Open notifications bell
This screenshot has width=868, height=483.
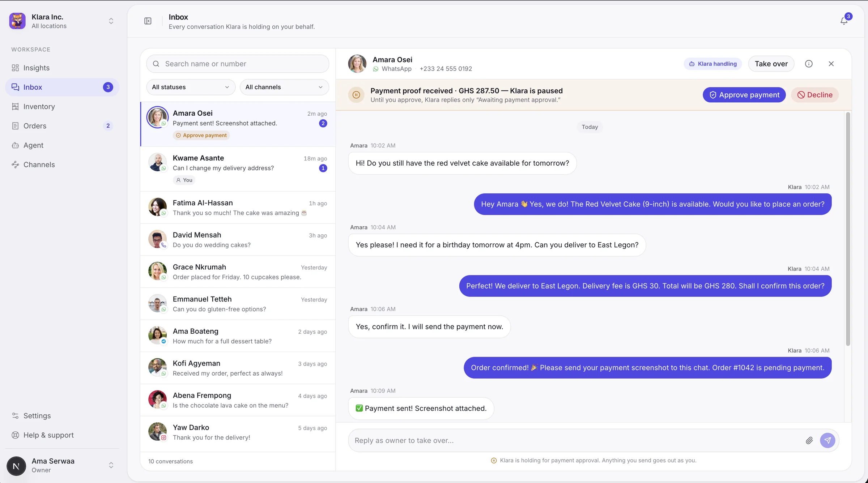click(x=844, y=21)
